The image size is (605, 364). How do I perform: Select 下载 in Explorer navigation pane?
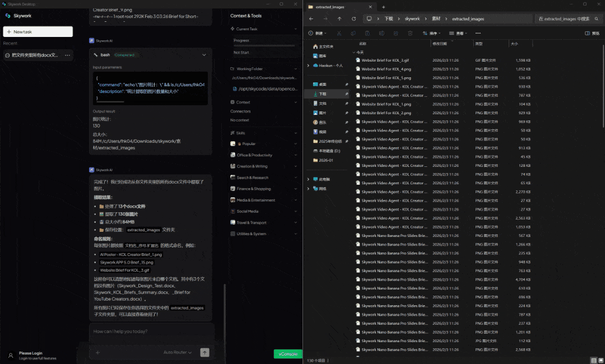point(323,94)
